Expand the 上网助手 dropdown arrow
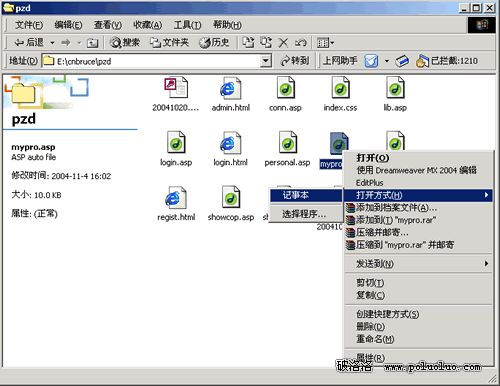 pos(387,61)
